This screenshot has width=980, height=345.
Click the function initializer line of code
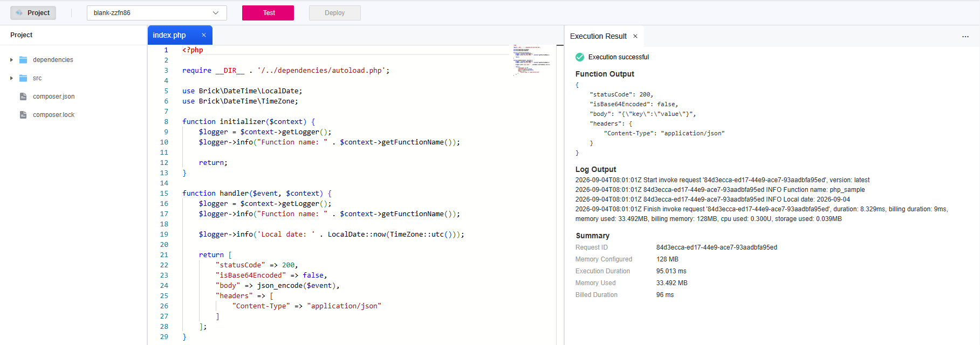click(x=249, y=122)
